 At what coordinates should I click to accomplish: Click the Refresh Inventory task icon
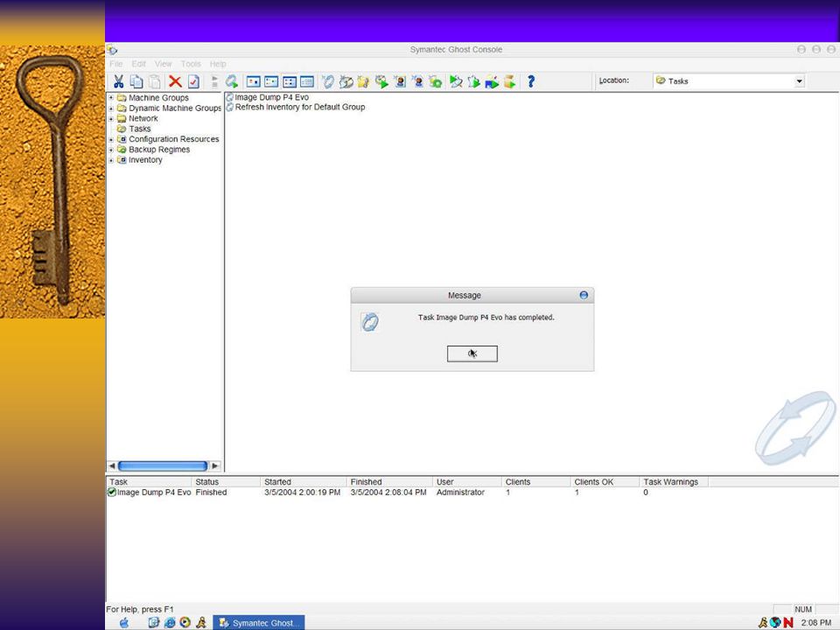coord(230,107)
